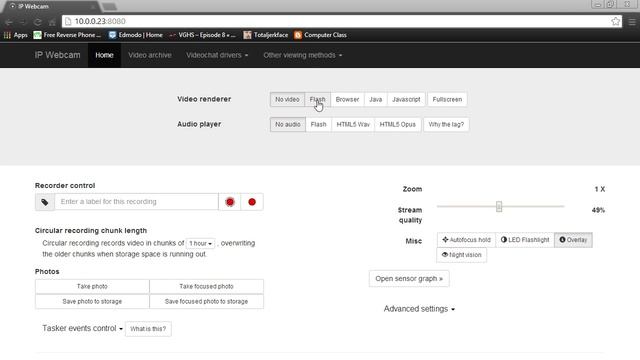Click the browser home icon

click(52, 22)
